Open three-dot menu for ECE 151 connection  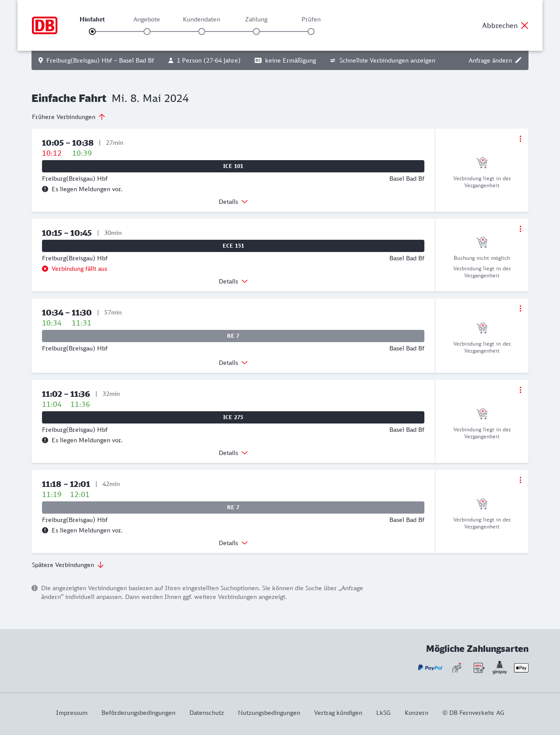point(520,229)
